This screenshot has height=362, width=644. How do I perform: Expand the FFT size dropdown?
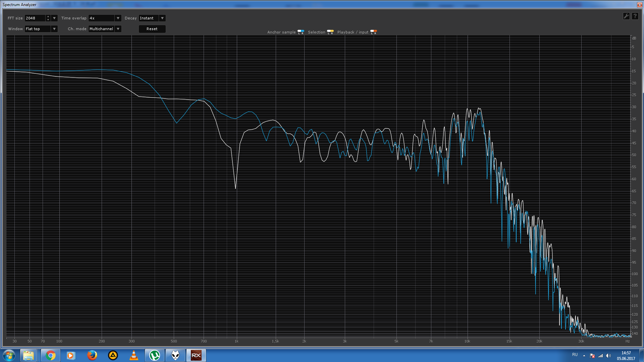54,18
